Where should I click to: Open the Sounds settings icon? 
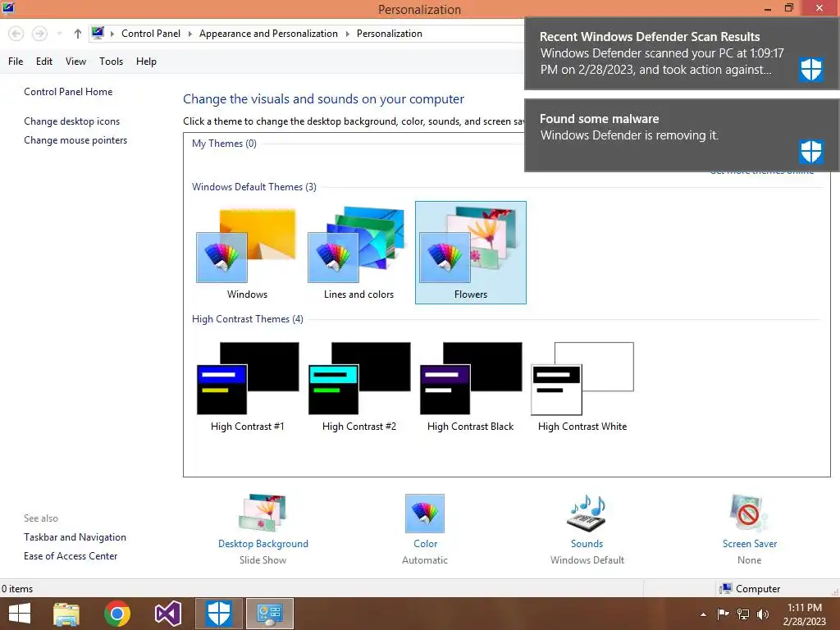pyautogui.click(x=587, y=514)
